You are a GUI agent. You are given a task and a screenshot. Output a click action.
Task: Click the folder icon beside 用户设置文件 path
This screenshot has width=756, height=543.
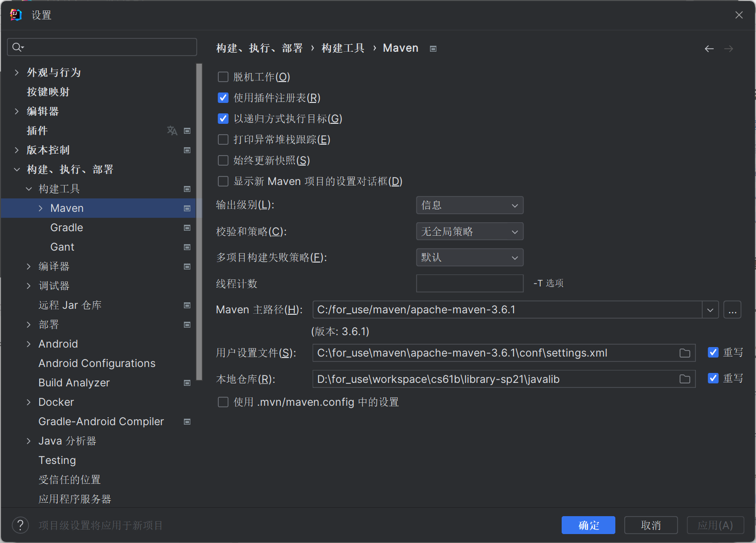point(685,353)
